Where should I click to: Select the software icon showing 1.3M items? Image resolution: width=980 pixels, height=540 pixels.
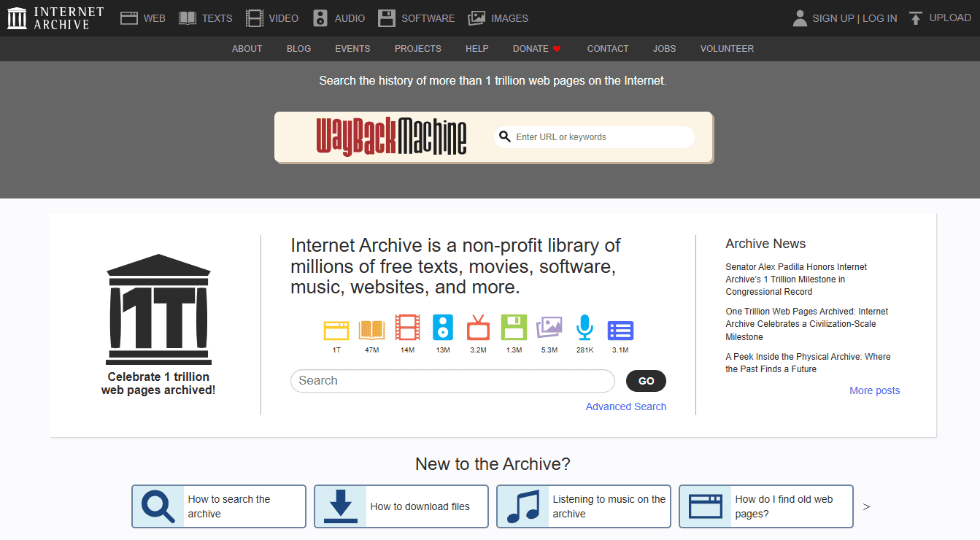(x=514, y=330)
